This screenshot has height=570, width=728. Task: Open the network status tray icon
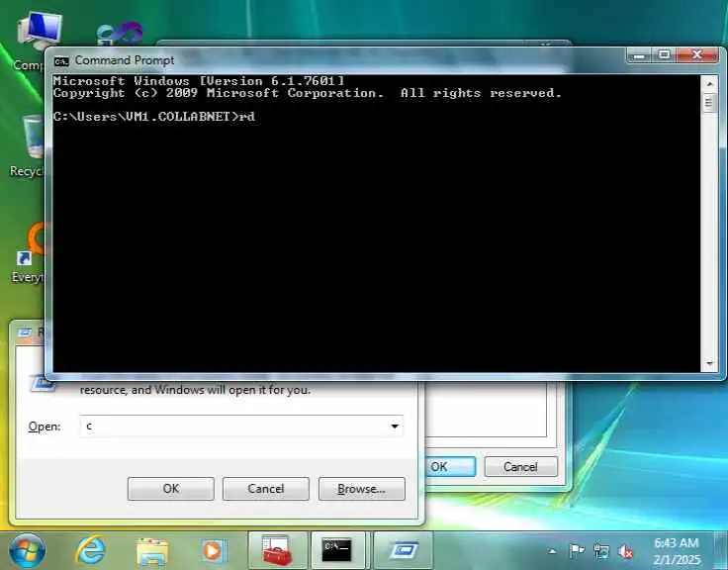[601, 551]
